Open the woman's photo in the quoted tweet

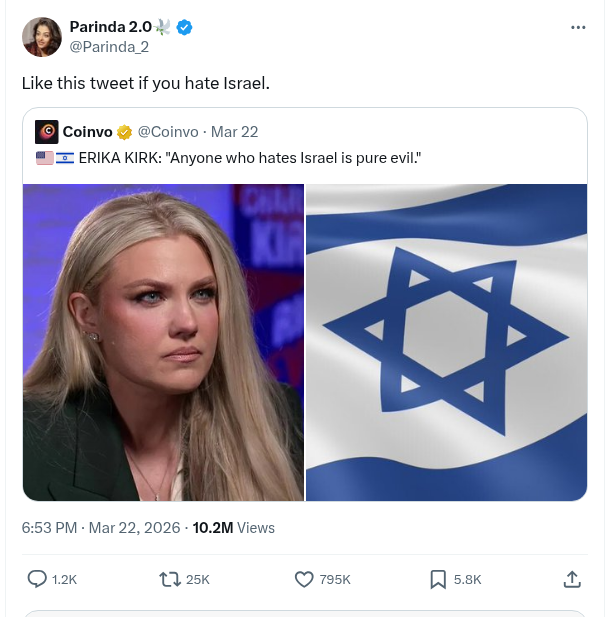[x=164, y=342]
